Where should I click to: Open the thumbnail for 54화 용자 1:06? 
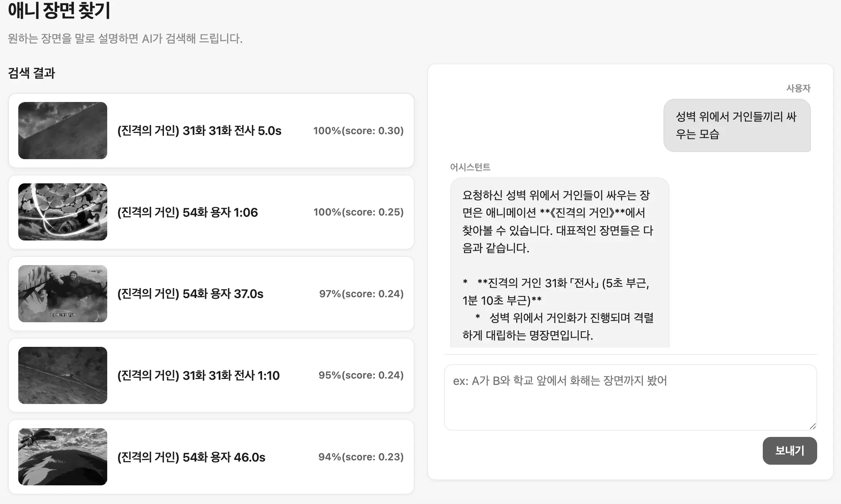(x=63, y=212)
